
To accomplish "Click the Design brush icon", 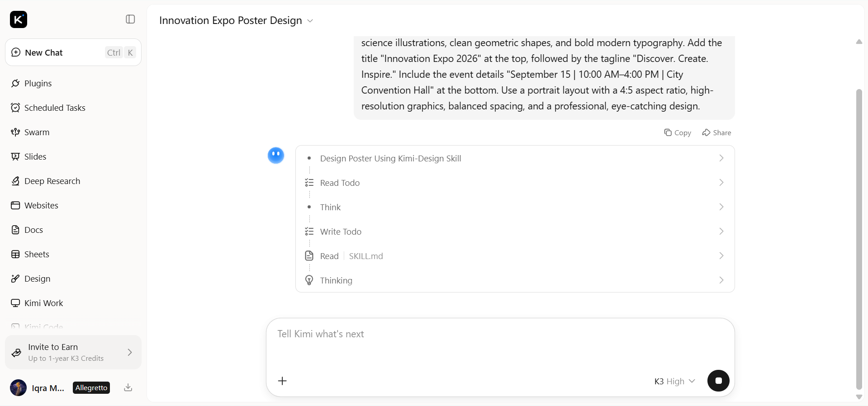I will 15,279.
